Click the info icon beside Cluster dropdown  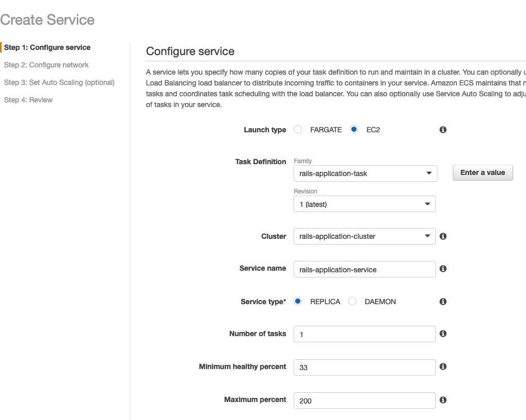[443, 236]
